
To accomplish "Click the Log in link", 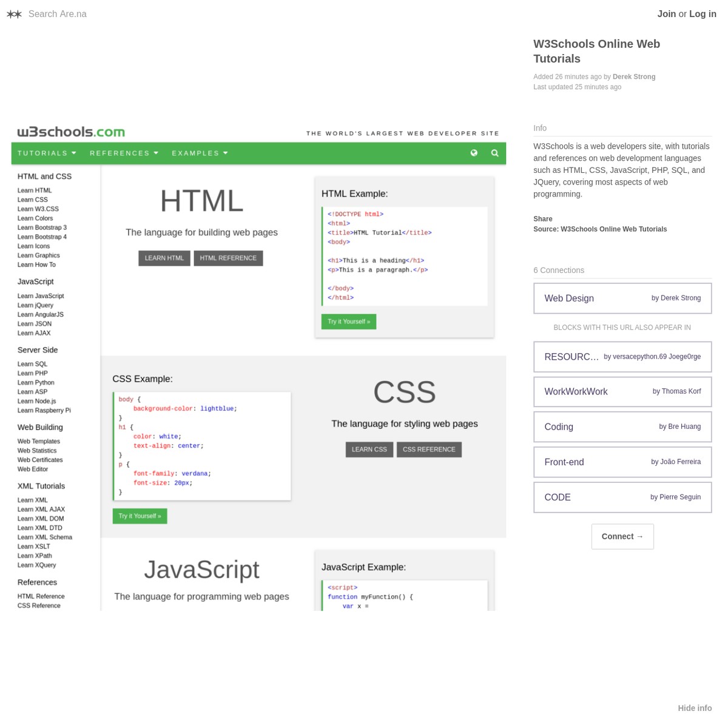I will pos(703,14).
